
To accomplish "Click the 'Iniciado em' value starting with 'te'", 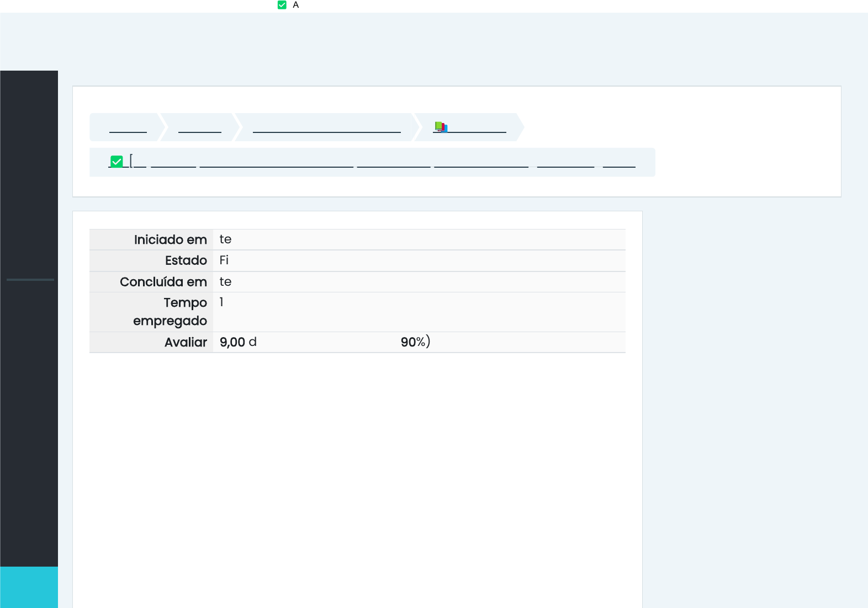I will [225, 239].
